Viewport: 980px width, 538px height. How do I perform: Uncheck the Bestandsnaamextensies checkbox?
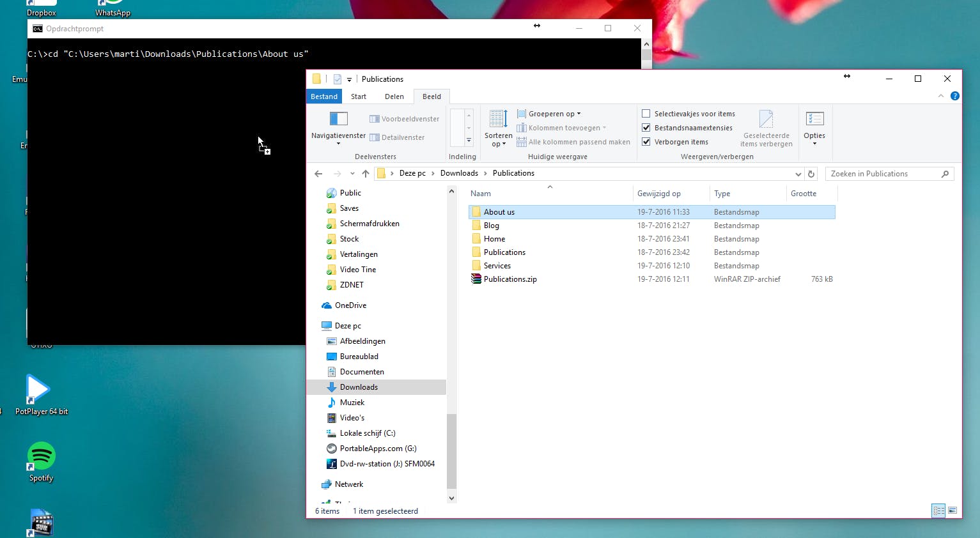click(646, 127)
